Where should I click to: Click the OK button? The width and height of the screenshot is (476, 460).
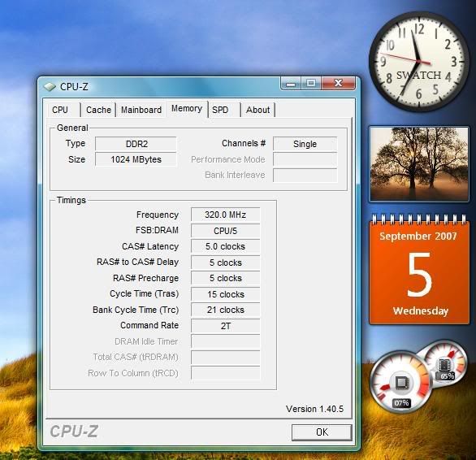(x=322, y=432)
